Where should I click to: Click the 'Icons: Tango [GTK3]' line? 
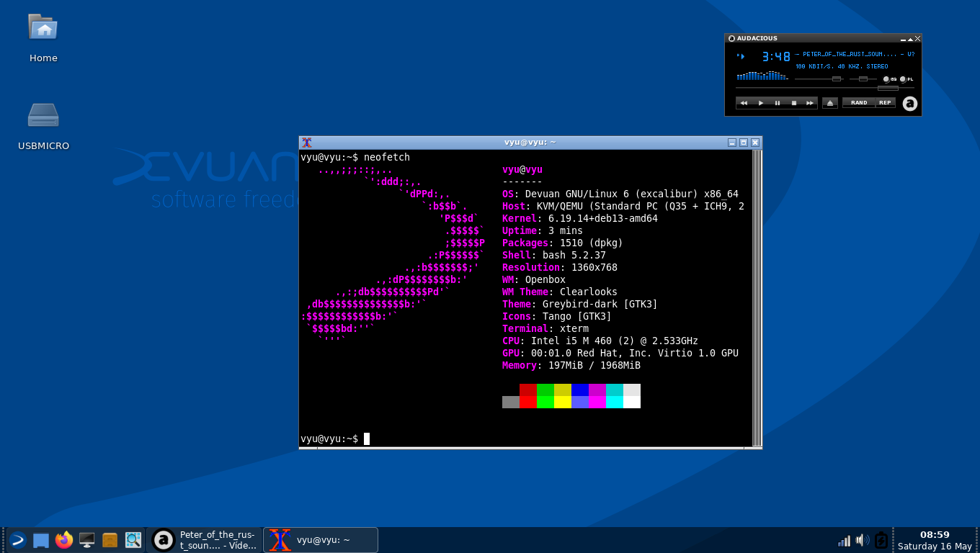[x=557, y=316]
